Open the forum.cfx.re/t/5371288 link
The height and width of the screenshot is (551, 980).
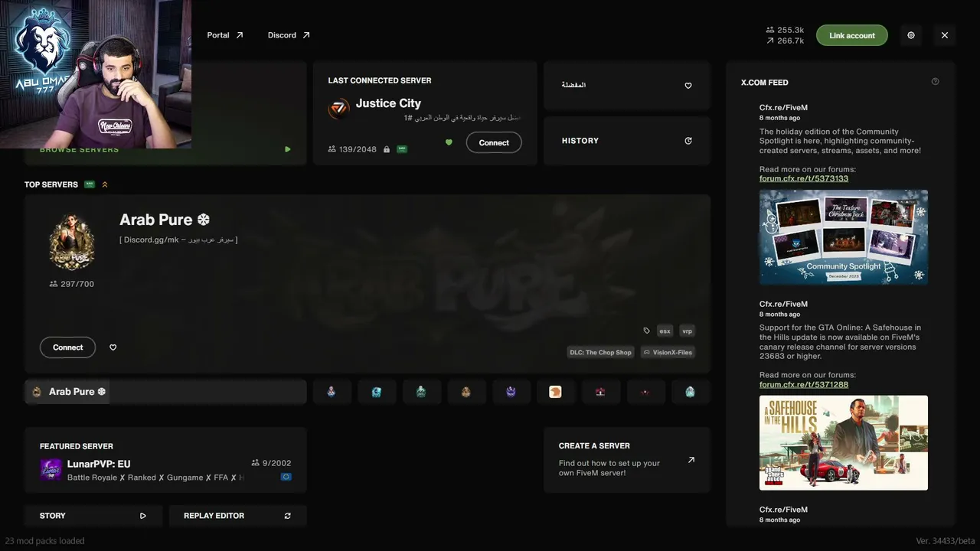coord(804,384)
